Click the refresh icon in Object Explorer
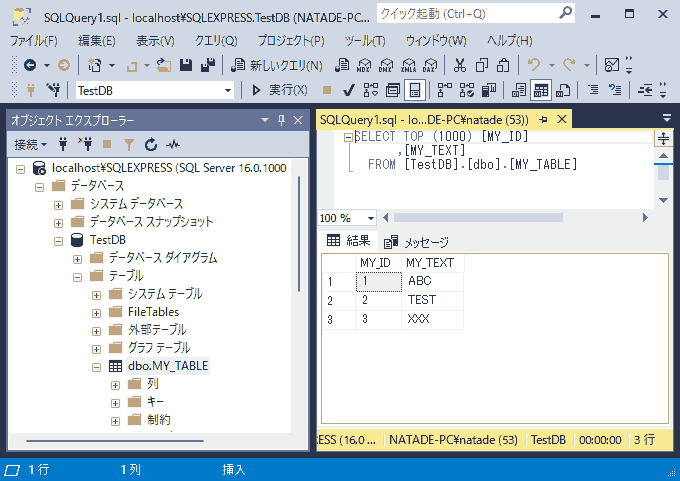Screen dimensions: 680x481 151,144
